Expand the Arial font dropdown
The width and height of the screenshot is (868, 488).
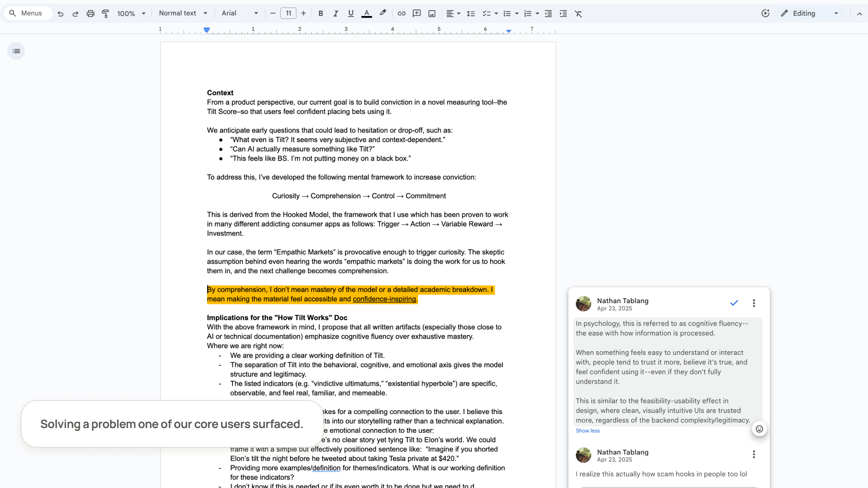(240, 13)
